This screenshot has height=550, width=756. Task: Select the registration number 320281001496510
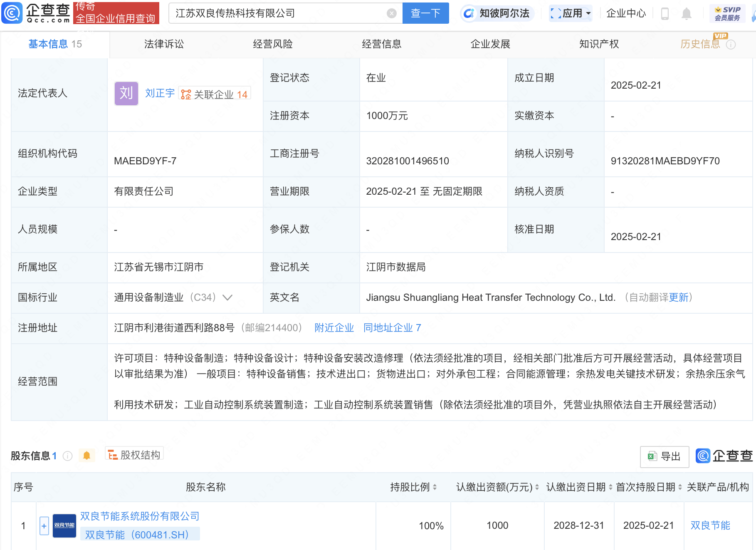coord(408,161)
